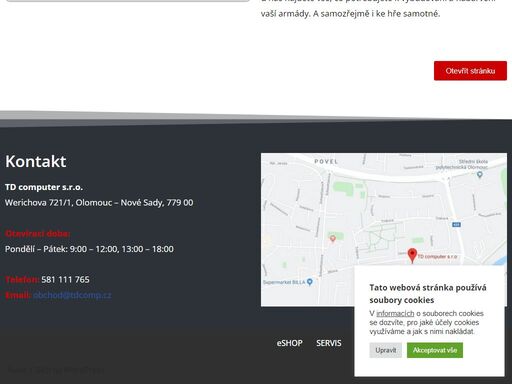Image resolution: width=512 pixels, height=384 pixels.
Task: Click the TD computer s.r.o. map label
Action: point(437,256)
